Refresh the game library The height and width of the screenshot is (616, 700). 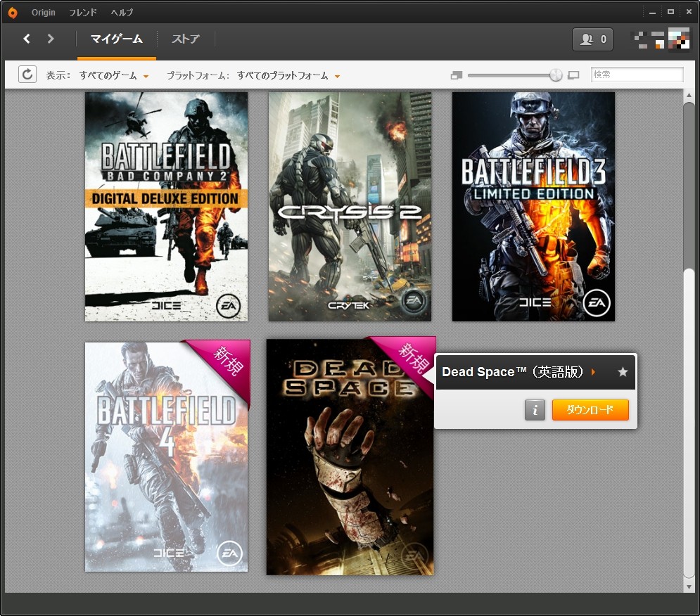coord(27,74)
